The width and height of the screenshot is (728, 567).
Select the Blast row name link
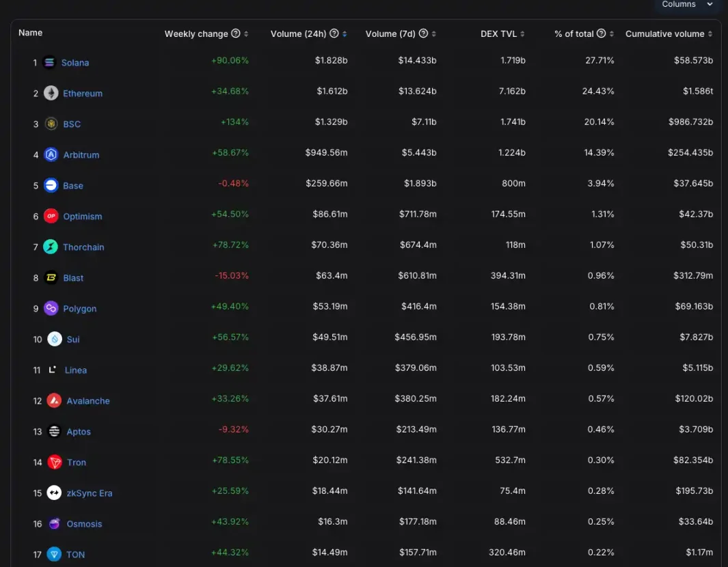point(73,278)
